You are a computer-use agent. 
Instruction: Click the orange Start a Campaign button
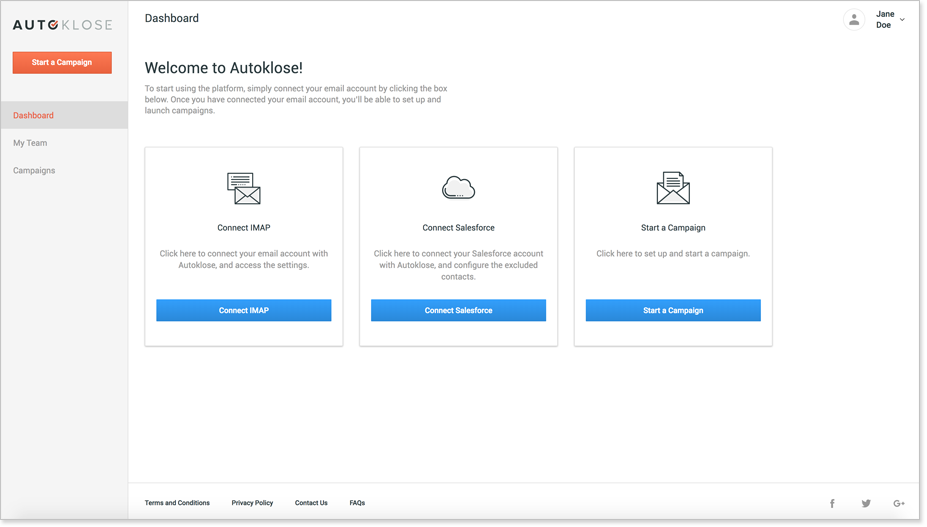pos(62,63)
